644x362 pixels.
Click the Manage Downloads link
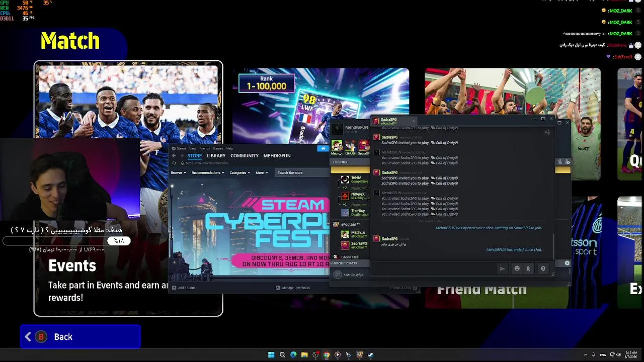click(296, 288)
